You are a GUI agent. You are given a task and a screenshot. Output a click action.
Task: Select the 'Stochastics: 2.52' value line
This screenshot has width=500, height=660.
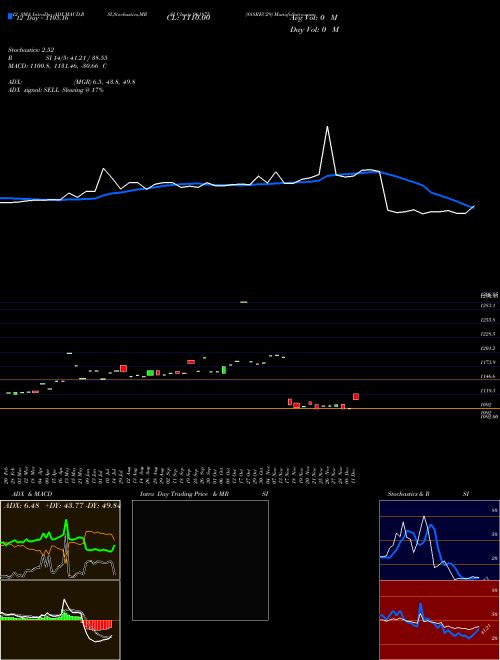31,50
